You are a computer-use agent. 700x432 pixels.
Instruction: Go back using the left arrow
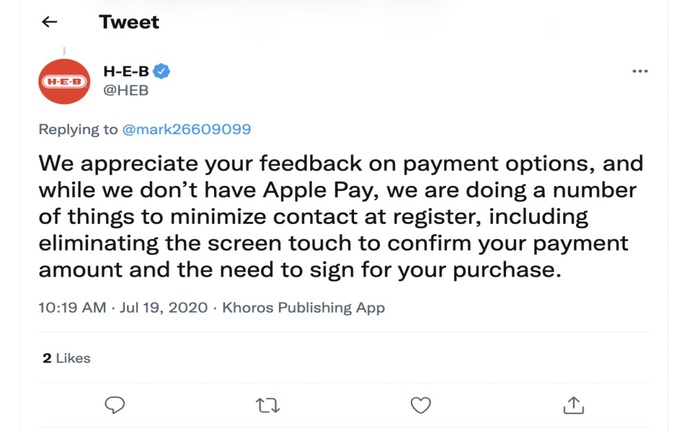pos(49,22)
